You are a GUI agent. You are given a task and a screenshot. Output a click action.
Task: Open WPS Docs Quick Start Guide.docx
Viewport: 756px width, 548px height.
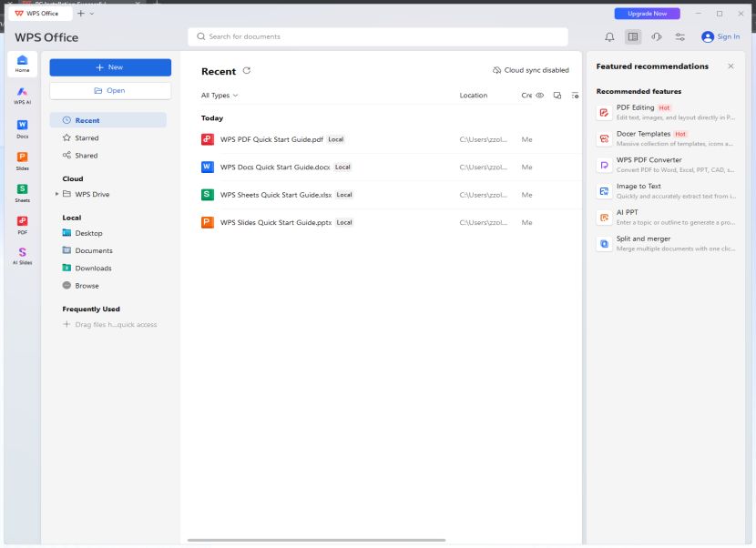(x=275, y=167)
